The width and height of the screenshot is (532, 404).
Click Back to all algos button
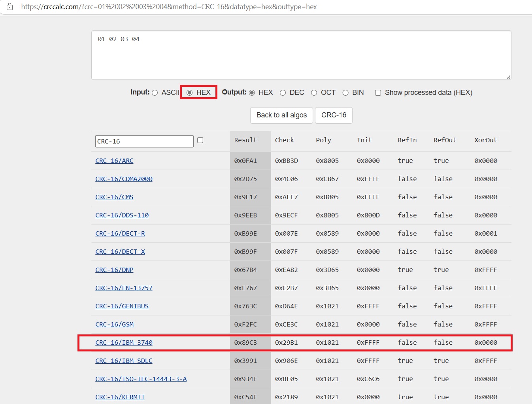[x=281, y=115]
